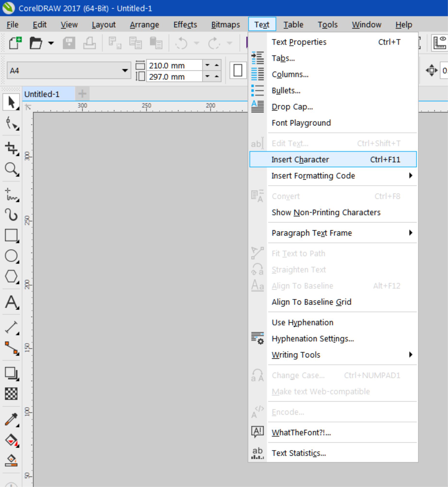This screenshot has width=448, height=487.
Task: Select the Transparency checkerboard tool
Action: [x=11, y=393]
